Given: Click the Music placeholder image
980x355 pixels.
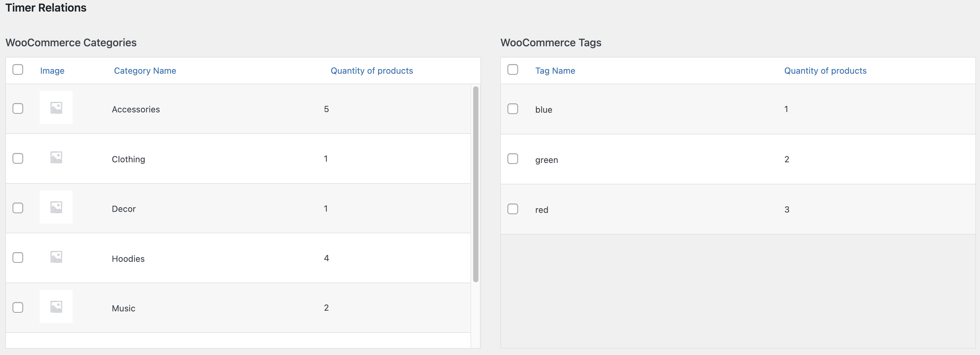Looking at the screenshot, I should coord(56,306).
